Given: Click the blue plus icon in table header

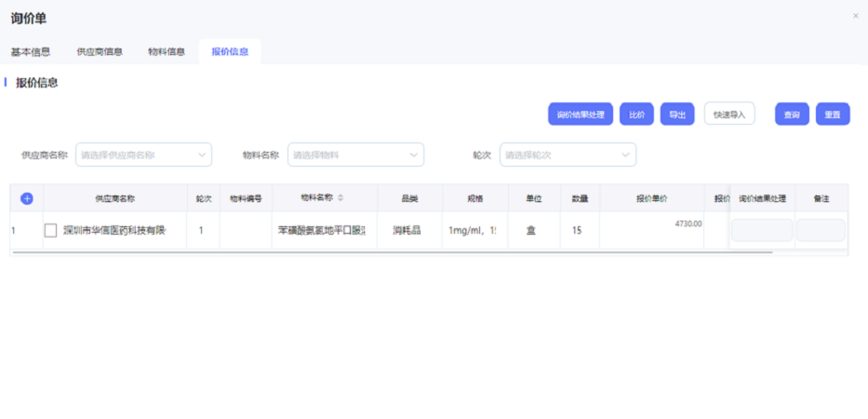Looking at the screenshot, I should (x=26, y=198).
